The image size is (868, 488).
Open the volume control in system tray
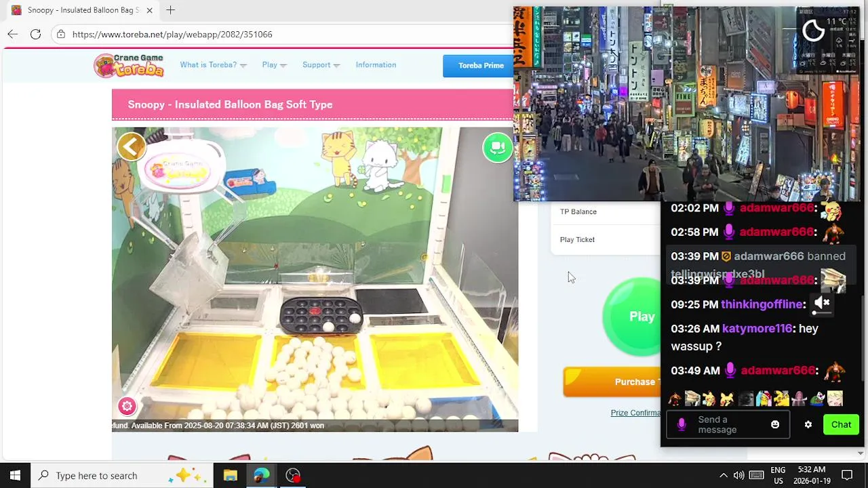[738, 475]
